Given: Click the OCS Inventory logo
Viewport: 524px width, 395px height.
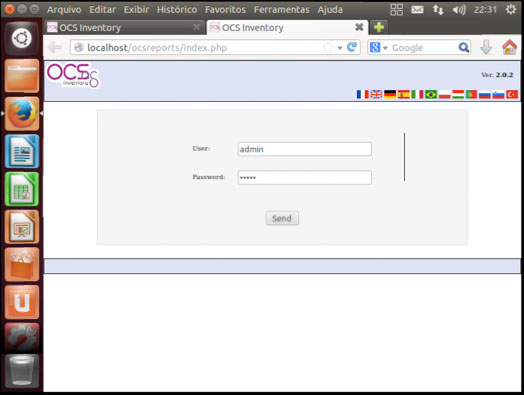Looking at the screenshot, I should pos(73,75).
